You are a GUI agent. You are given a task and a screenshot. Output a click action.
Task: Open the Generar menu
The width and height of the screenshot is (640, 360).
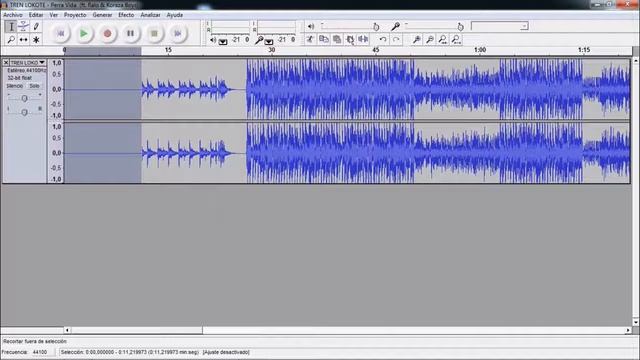click(102, 15)
